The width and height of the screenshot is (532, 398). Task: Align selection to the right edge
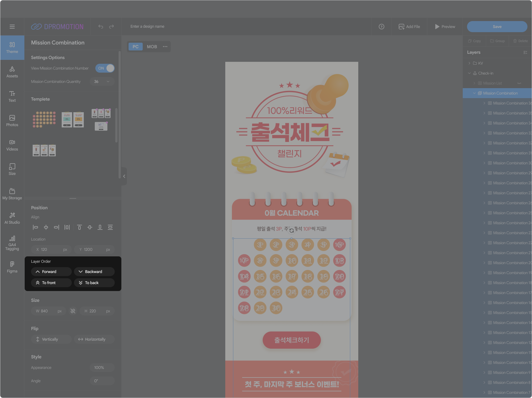(x=57, y=227)
